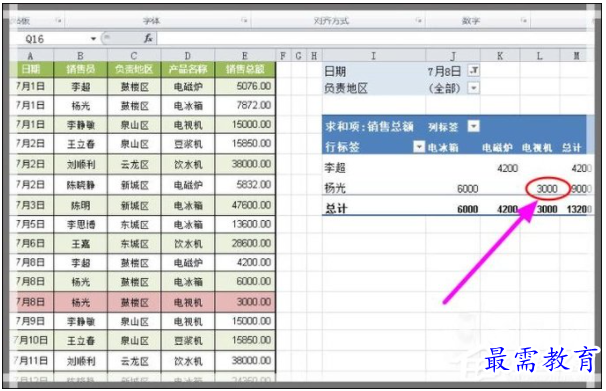
Task: Open the 对齐方式 group dialog launcher
Action: pyautogui.click(x=419, y=20)
